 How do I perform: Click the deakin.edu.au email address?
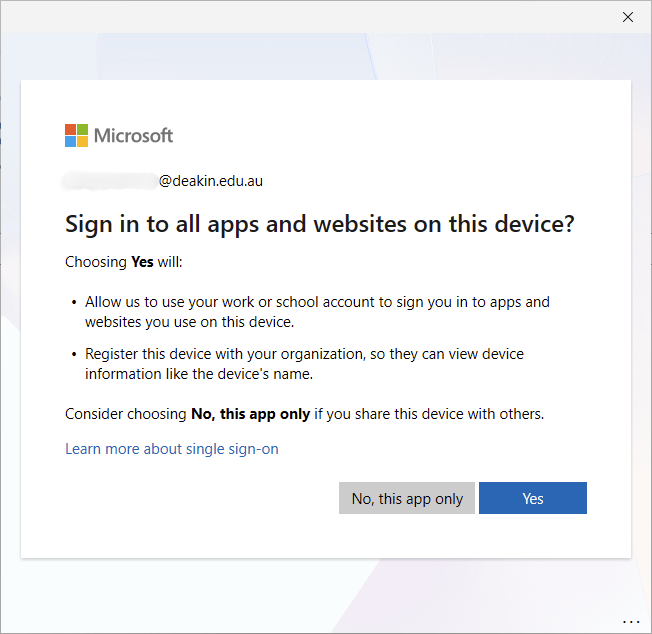click(x=211, y=181)
